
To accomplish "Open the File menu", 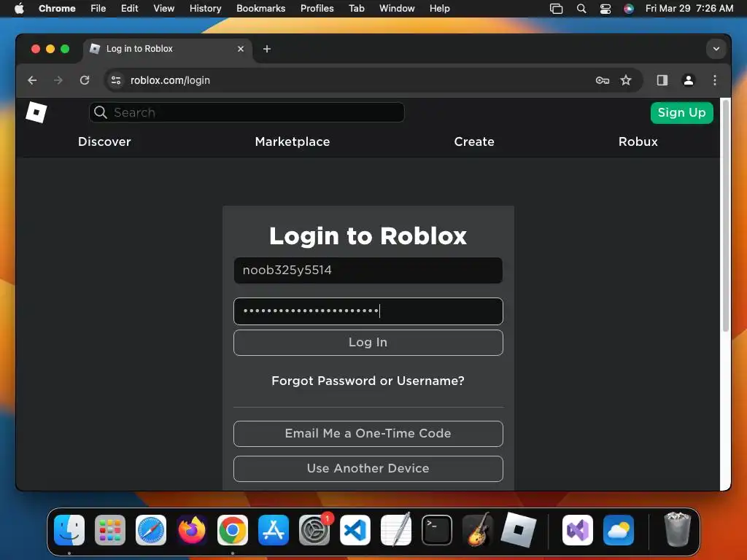I will click(98, 8).
